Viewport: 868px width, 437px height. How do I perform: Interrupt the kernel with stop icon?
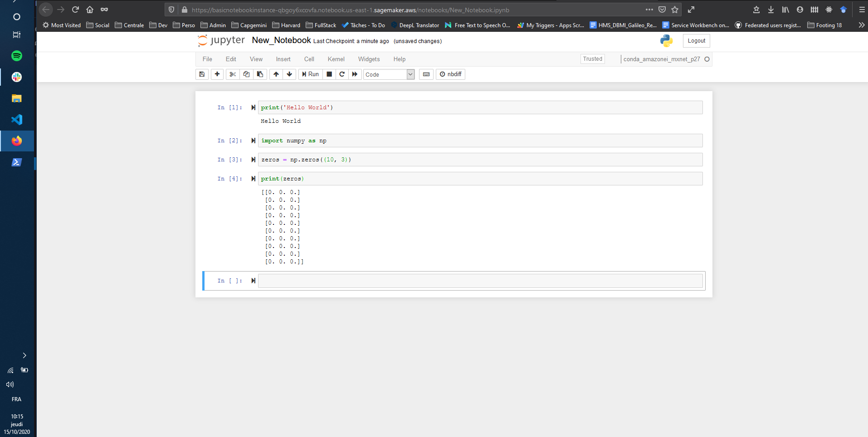tap(328, 74)
